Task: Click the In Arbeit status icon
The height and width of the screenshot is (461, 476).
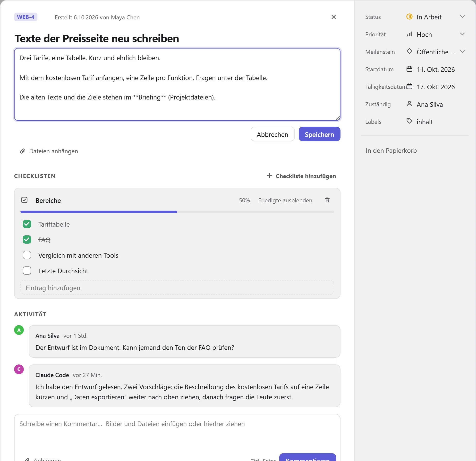Action: click(x=409, y=17)
